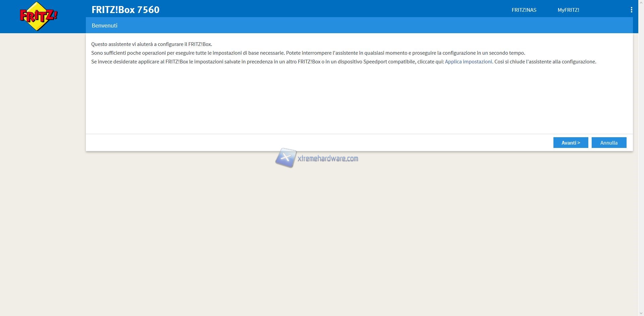Cancel the wizard with Annulla
The height and width of the screenshot is (316, 644).
pos(609,143)
